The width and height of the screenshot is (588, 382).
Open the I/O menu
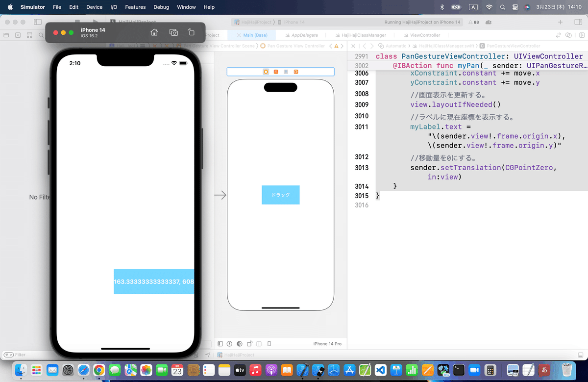pyautogui.click(x=114, y=7)
